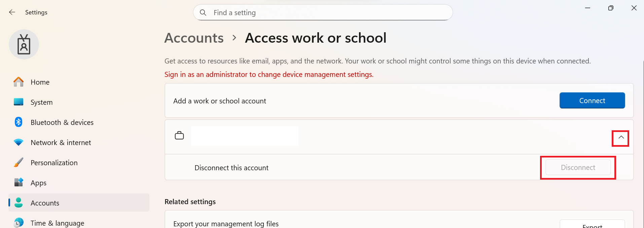Screen dimensions: 644x228
Task: Click the redacted work account name
Action: click(245, 136)
